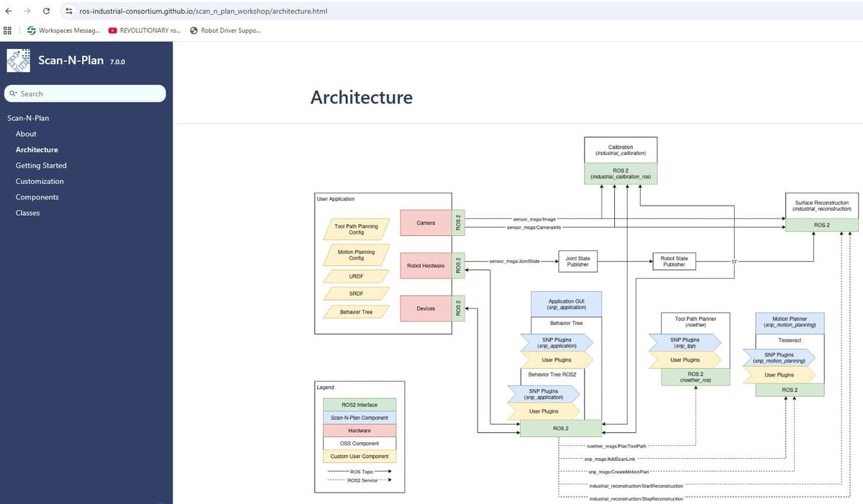Viewport: 863px width, 504px height.
Task: Click the magnifier icon in the sidebar search
Action: tap(14, 93)
